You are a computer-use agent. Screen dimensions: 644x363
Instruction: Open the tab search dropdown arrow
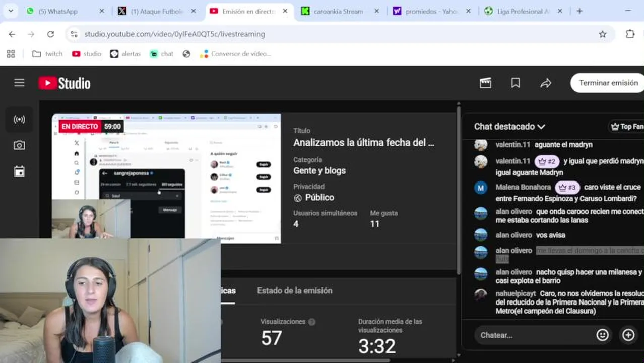[x=11, y=11]
